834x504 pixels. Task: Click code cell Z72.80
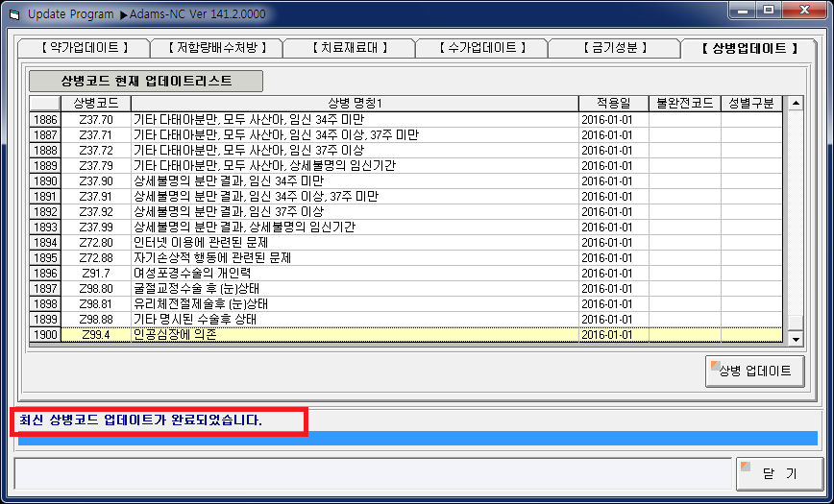tap(96, 243)
